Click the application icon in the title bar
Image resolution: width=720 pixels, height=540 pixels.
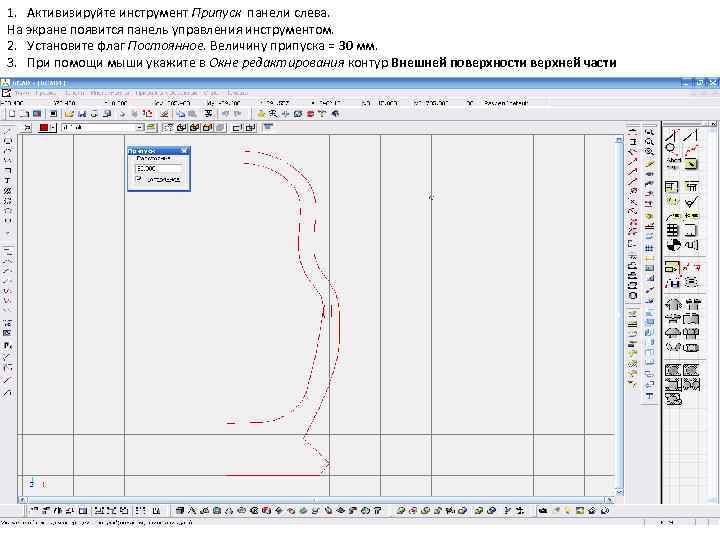coord(5,83)
